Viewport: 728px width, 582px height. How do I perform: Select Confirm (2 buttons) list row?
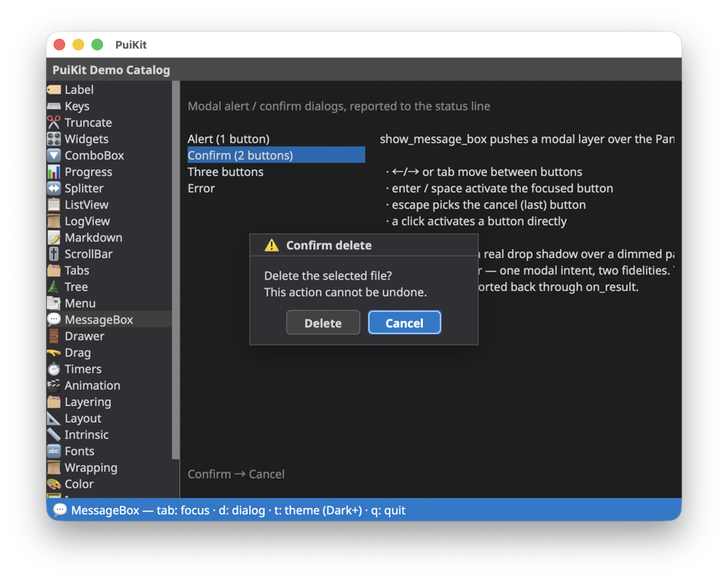pos(276,155)
